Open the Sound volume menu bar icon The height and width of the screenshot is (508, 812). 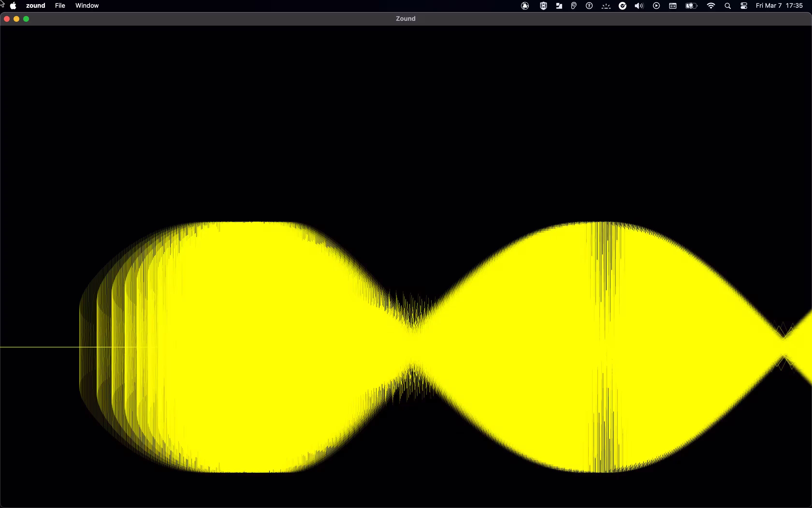coord(639,6)
